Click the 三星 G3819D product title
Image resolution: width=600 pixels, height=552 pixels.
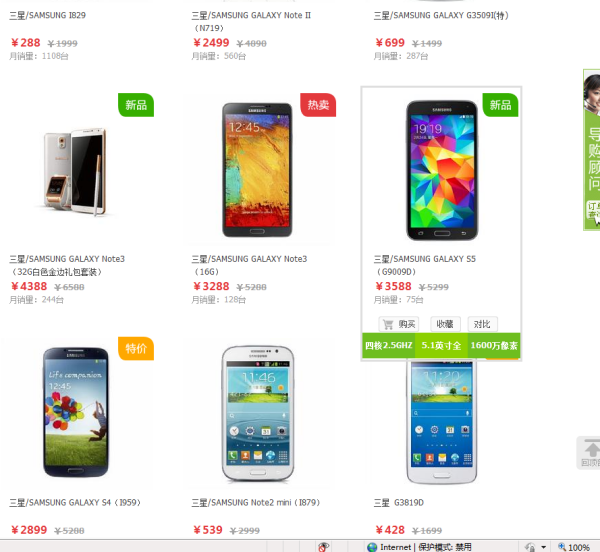click(x=399, y=502)
